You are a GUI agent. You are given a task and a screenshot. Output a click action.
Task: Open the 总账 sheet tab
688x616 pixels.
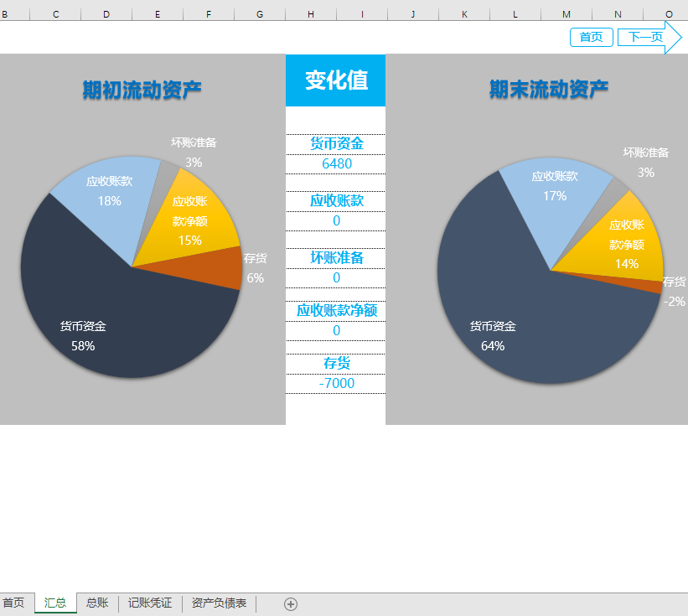click(x=97, y=603)
